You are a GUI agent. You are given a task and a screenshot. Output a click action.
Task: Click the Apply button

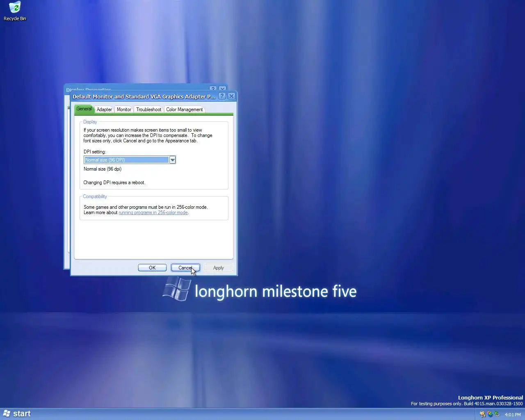tap(219, 268)
